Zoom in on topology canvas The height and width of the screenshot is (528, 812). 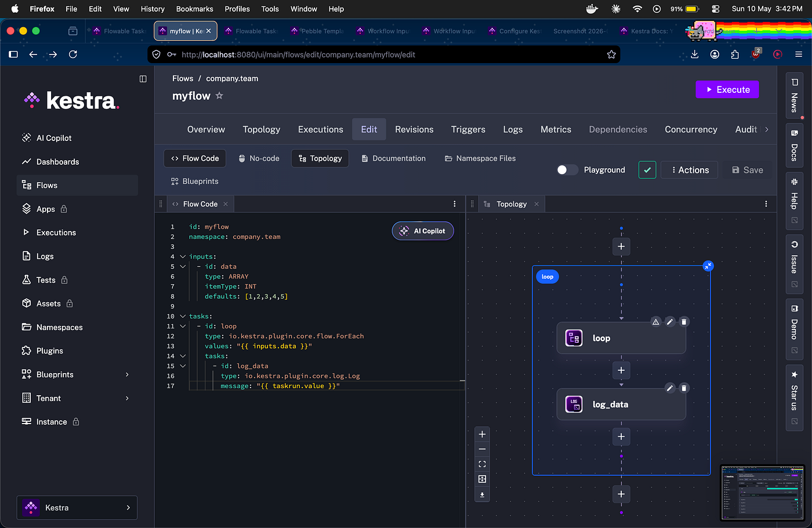tap(482, 434)
